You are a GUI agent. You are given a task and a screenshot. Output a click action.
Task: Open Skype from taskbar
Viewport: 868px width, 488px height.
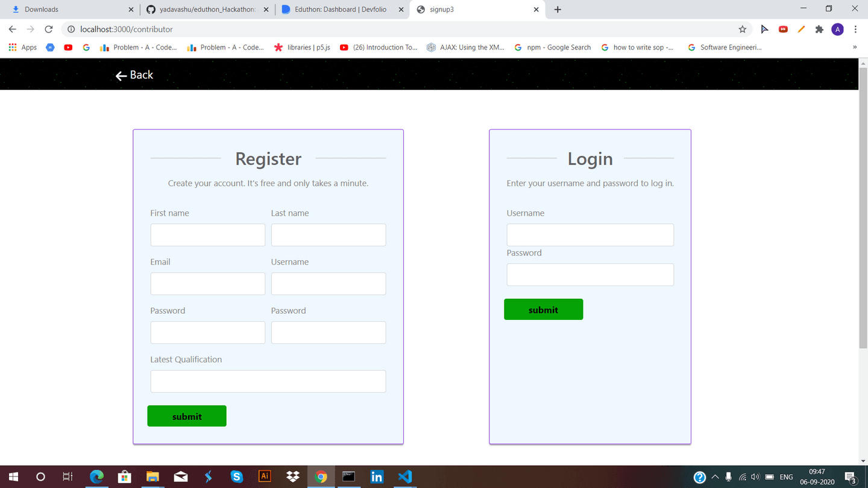236,477
